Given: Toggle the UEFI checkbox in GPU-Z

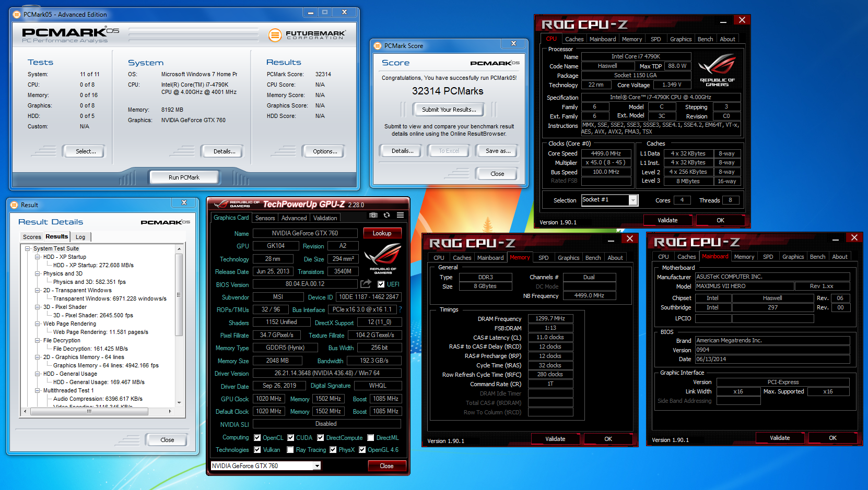Looking at the screenshot, I should (381, 284).
